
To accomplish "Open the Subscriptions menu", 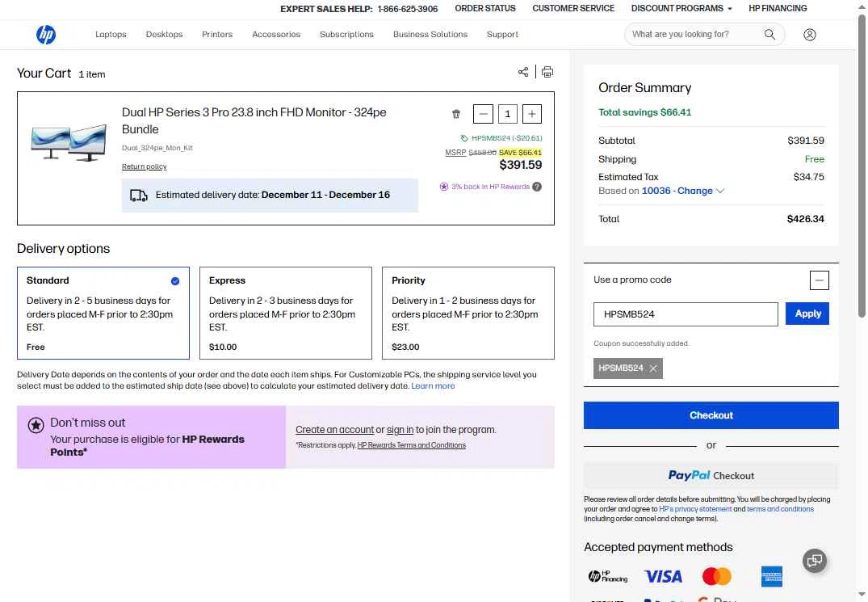I will [346, 34].
